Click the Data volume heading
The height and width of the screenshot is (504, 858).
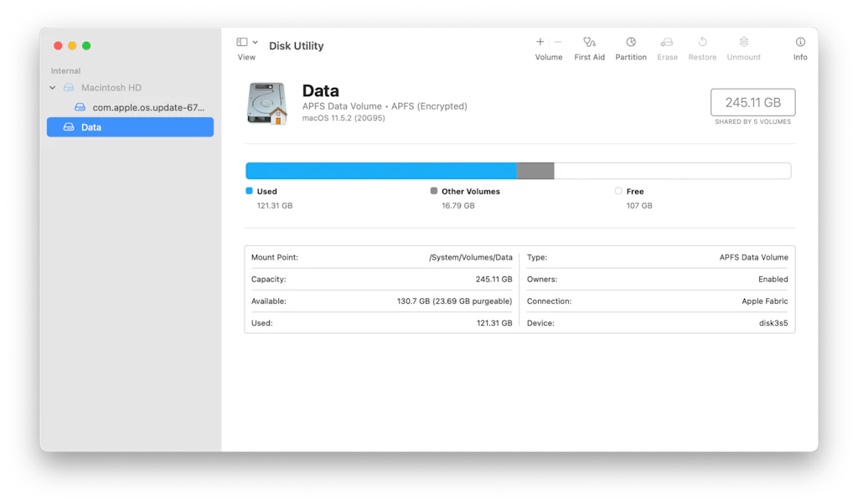click(321, 90)
